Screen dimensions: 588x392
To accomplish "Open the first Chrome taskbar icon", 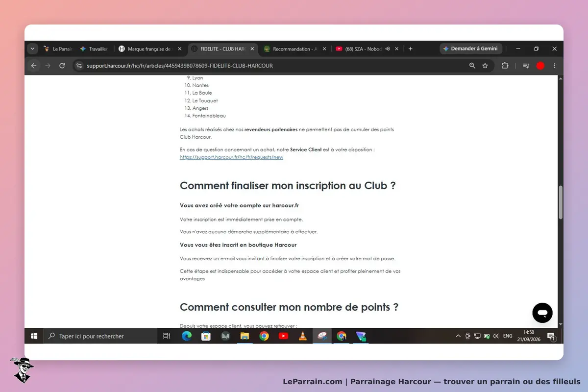I will [x=264, y=336].
